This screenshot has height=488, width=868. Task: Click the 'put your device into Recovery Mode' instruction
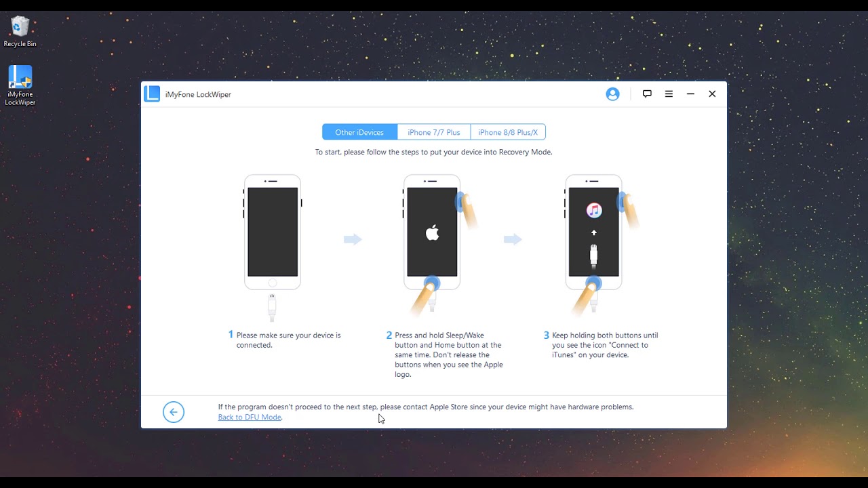pos(434,152)
